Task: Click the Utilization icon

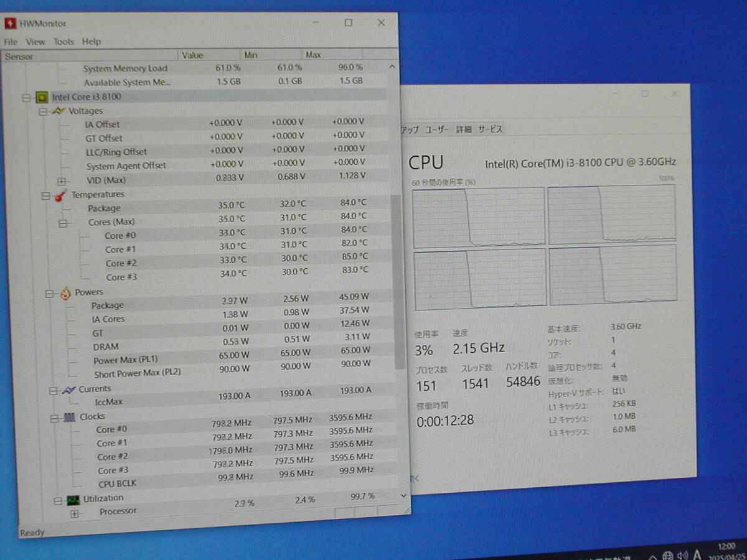Action: (x=74, y=499)
